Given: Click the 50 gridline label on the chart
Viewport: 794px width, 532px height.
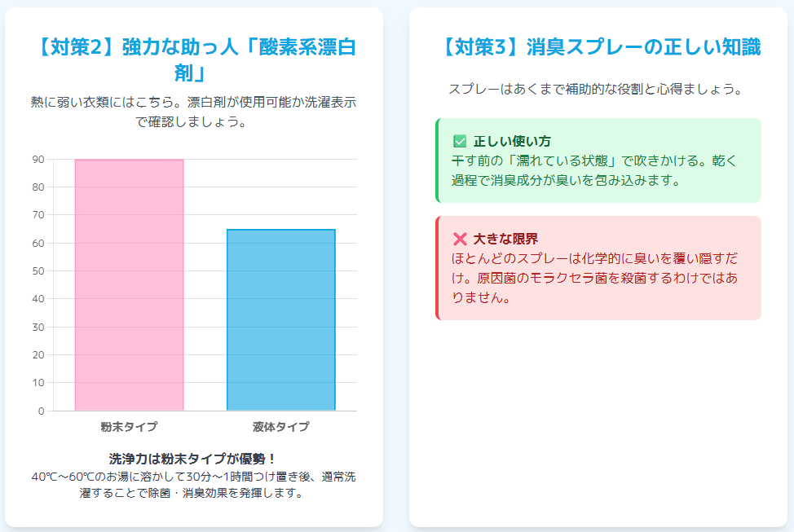Looking at the screenshot, I should (38, 271).
